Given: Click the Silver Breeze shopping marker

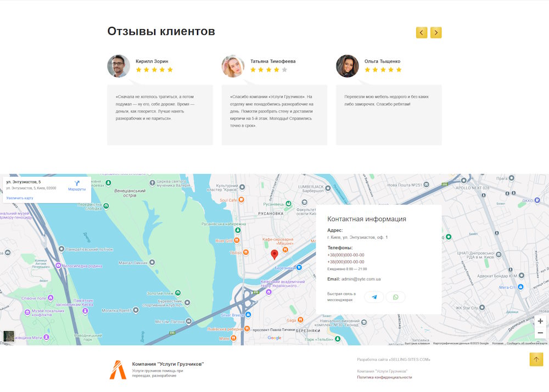Looking at the screenshot, I should [248, 315].
